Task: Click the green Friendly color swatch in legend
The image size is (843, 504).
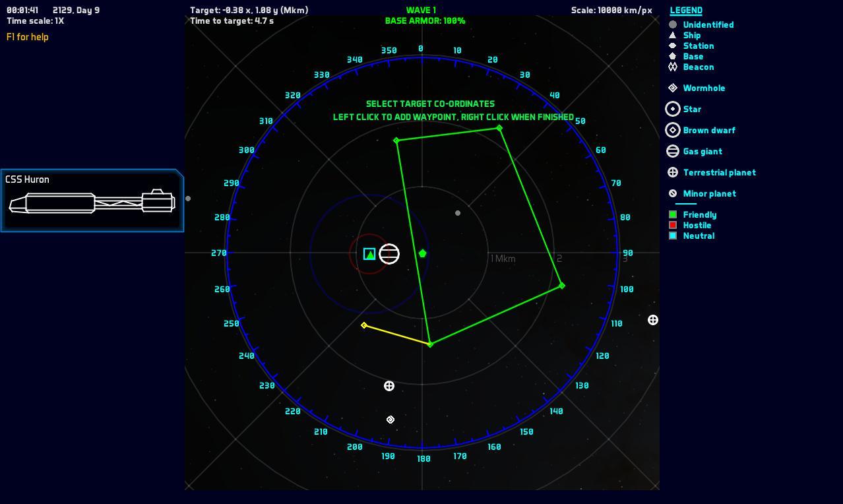Action: (x=673, y=214)
